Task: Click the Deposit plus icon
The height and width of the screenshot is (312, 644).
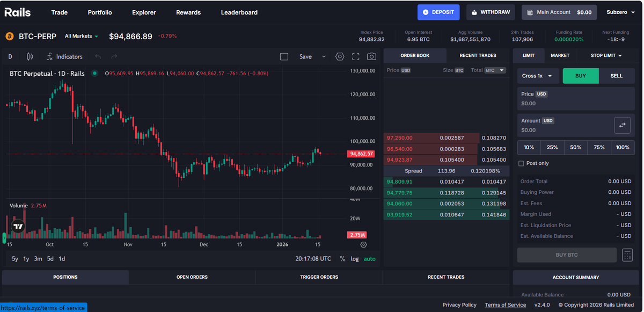Action: tap(426, 12)
